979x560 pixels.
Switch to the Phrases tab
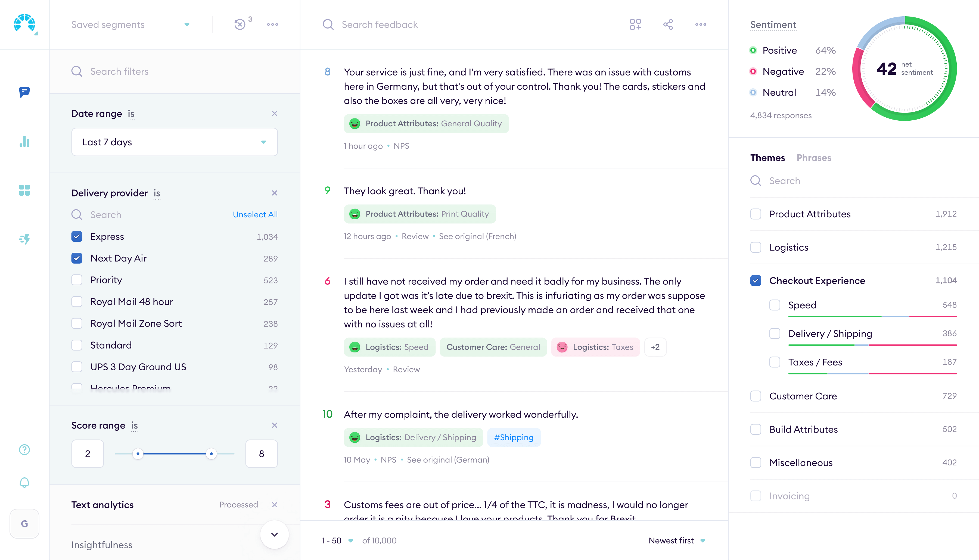814,158
